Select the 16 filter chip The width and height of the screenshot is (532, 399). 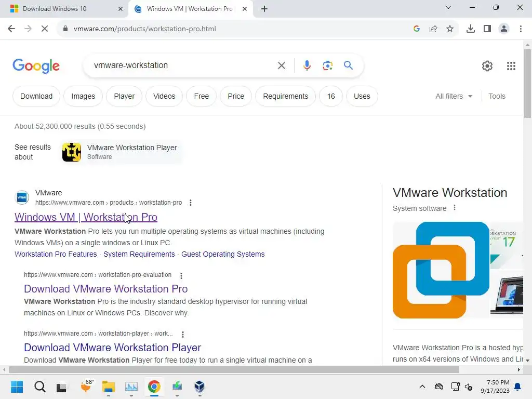[331, 96]
